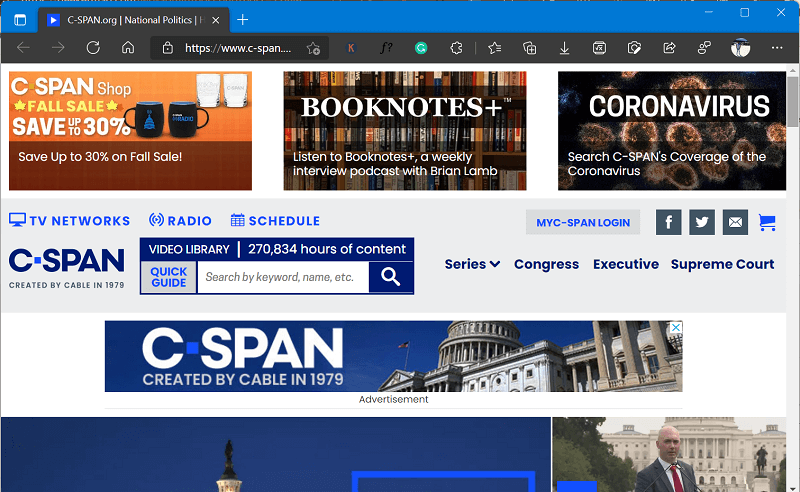Image resolution: width=800 pixels, height=492 pixels.
Task: Open the Collections icon
Action: tap(530, 48)
